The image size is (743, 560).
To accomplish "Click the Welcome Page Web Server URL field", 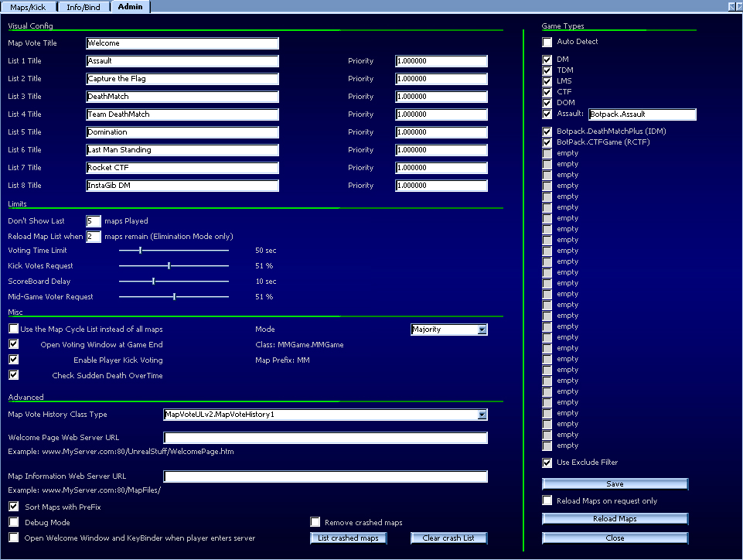I will [x=325, y=437].
